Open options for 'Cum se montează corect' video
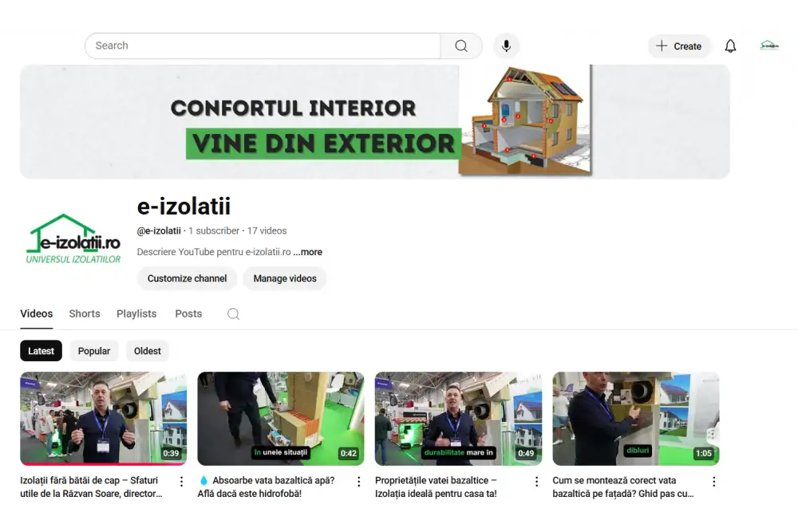 [713, 482]
